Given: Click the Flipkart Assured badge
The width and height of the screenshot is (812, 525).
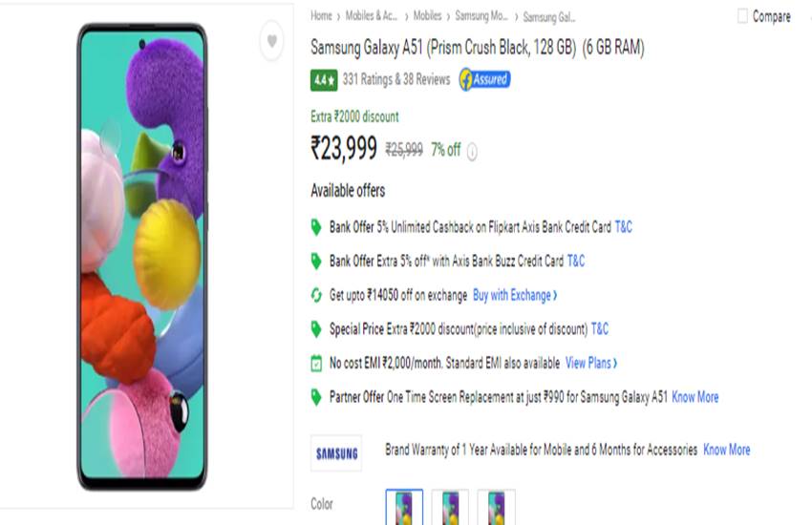Looking at the screenshot, I should click(484, 80).
